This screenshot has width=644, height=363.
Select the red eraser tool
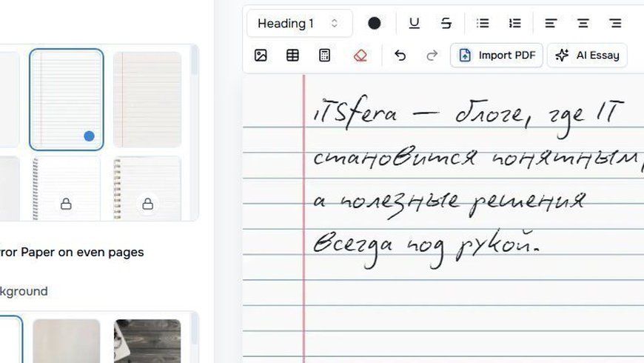pos(360,55)
